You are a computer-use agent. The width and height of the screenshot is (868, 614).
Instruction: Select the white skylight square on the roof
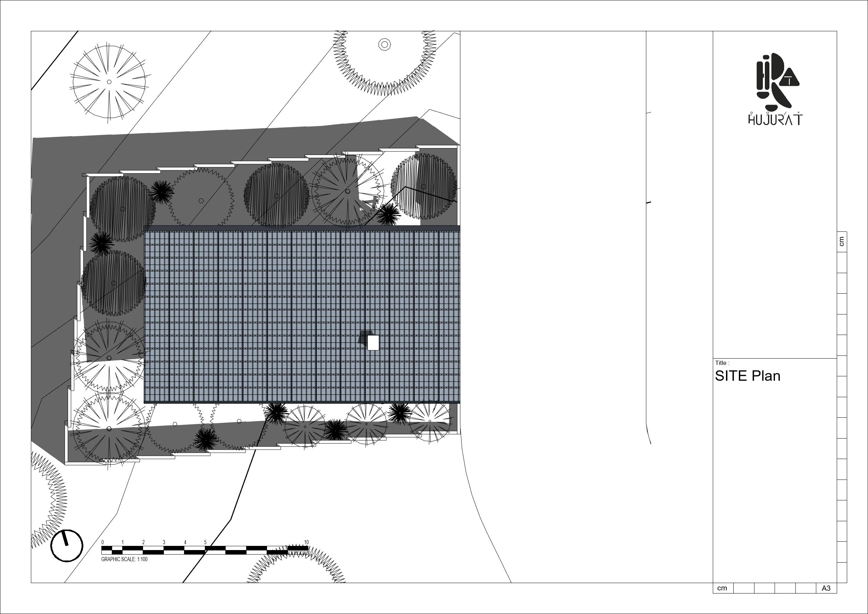pyautogui.click(x=373, y=343)
